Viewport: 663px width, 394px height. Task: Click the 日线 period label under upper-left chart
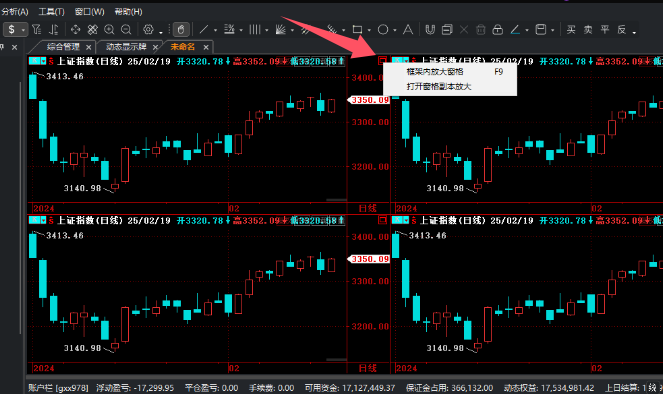[367, 208]
